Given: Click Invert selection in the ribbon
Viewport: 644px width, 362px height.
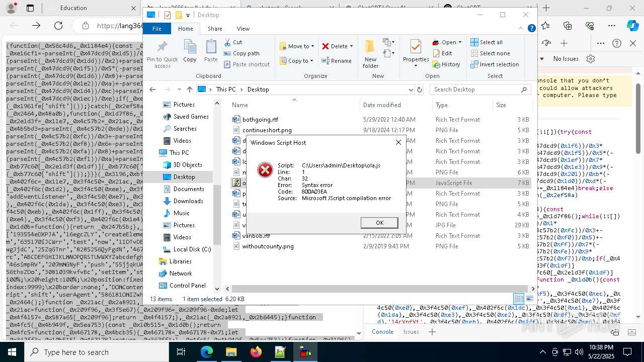Looking at the screenshot, I should [495, 64].
